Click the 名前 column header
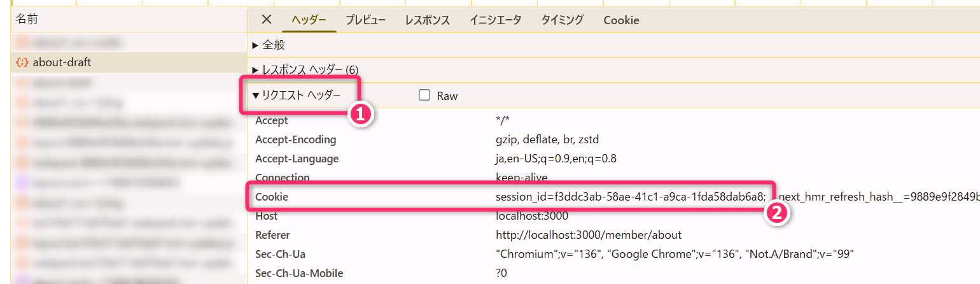The height and width of the screenshot is (284, 980). tap(27, 20)
